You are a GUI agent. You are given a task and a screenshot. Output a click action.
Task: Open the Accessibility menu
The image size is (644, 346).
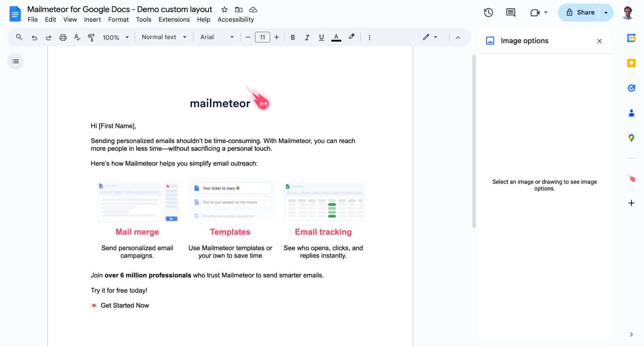click(236, 20)
